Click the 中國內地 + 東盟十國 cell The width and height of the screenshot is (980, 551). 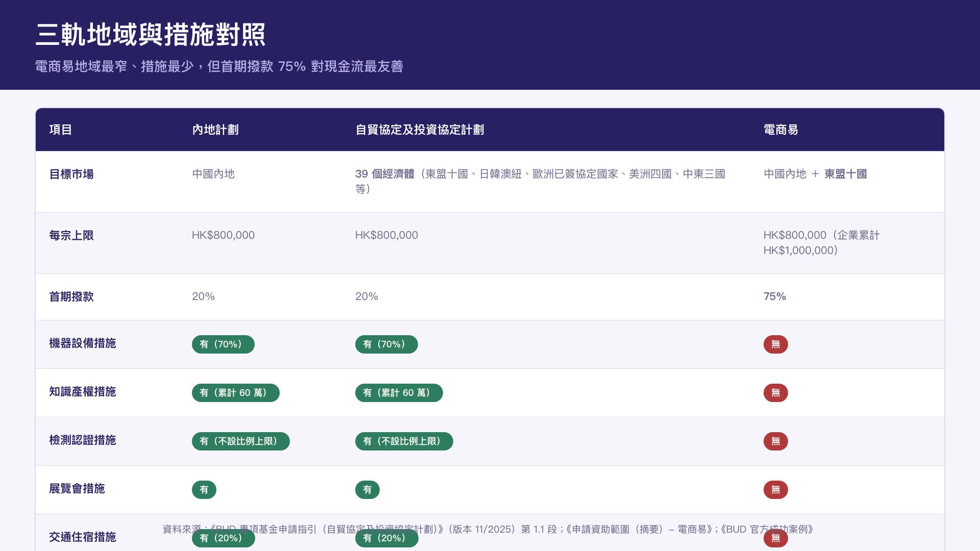pos(815,174)
